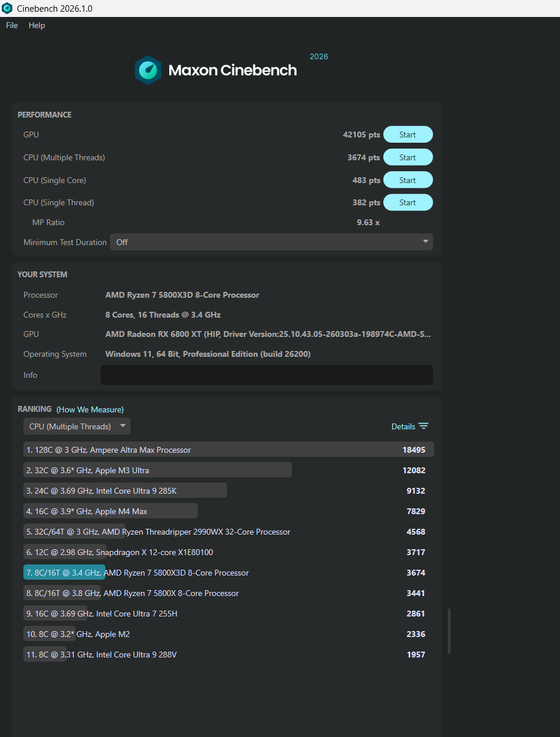Open the File menu

tap(12, 25)
